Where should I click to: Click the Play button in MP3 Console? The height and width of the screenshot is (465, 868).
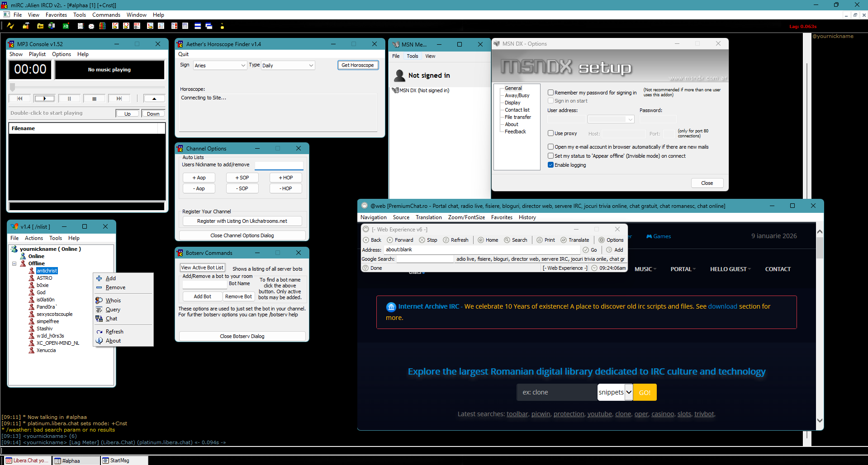(x=45, y=98)
